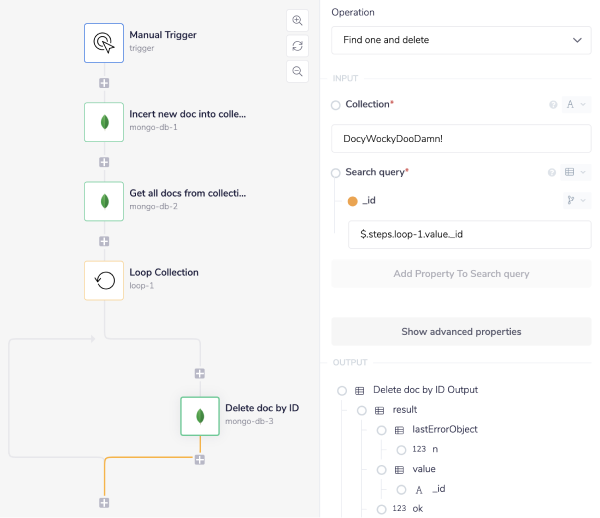Click the Manual Trigger node icon

click(x=104, y=42)
